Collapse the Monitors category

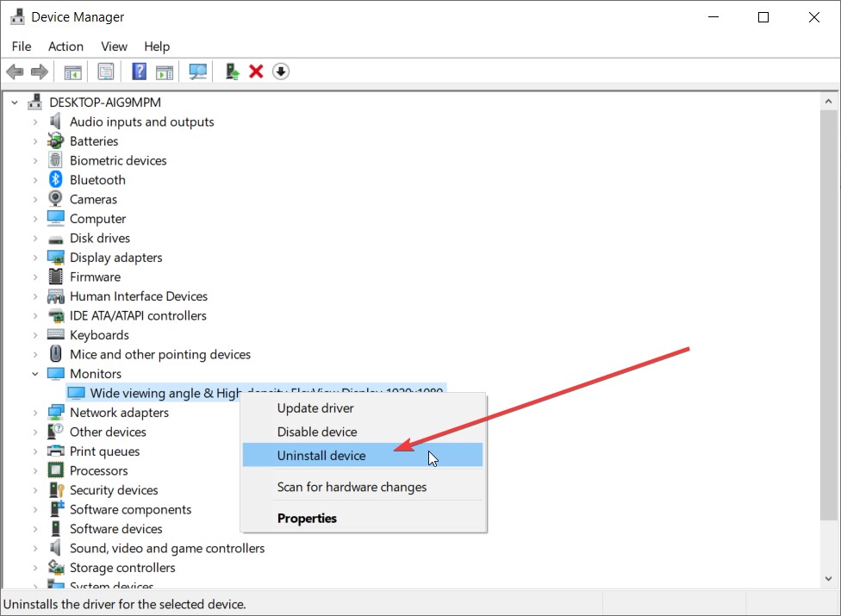tap(34, 373)
